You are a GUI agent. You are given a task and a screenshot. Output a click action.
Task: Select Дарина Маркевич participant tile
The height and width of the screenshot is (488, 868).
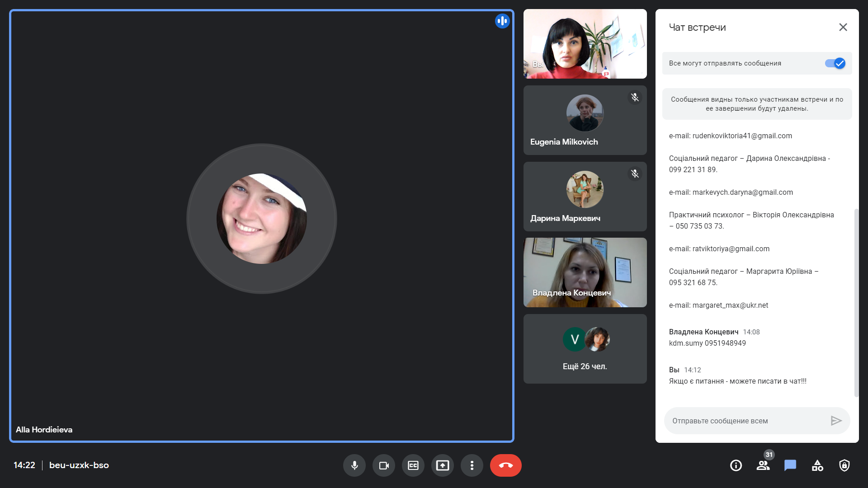tap(585, 197)
